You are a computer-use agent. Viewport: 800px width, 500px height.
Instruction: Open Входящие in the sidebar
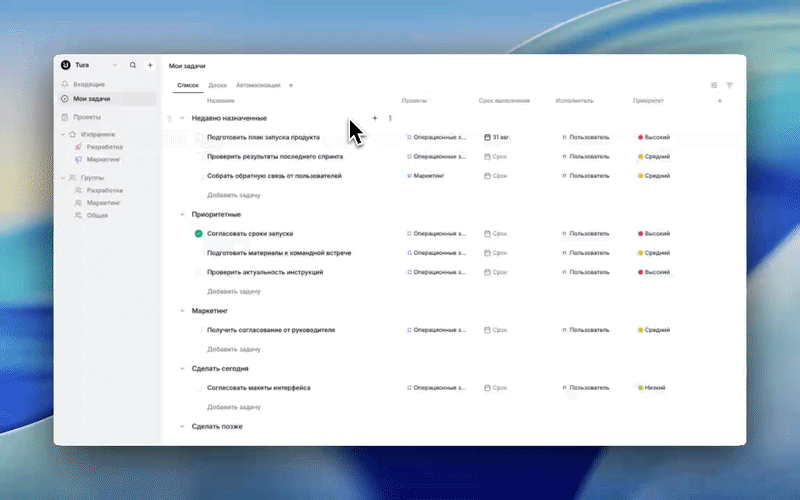108,84
